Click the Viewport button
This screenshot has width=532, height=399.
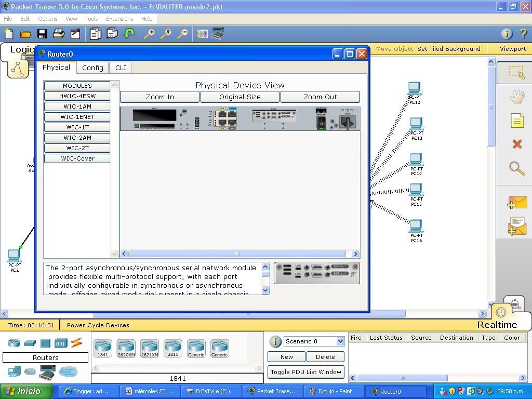[513, 49]
